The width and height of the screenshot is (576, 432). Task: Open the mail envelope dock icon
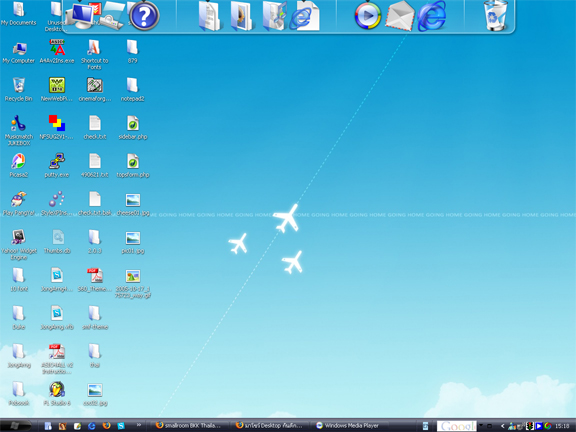coord(400,15)
